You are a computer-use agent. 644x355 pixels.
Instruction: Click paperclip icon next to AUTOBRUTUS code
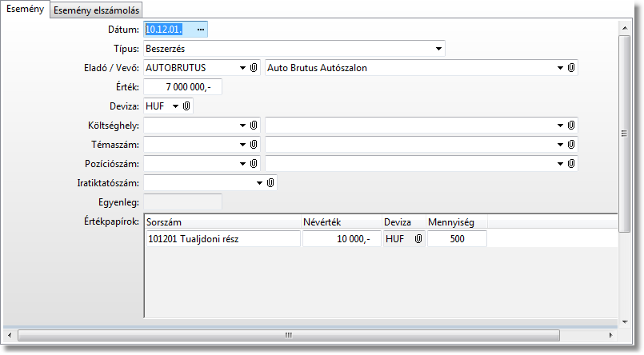pyautogui.click(x=254, y=68)
